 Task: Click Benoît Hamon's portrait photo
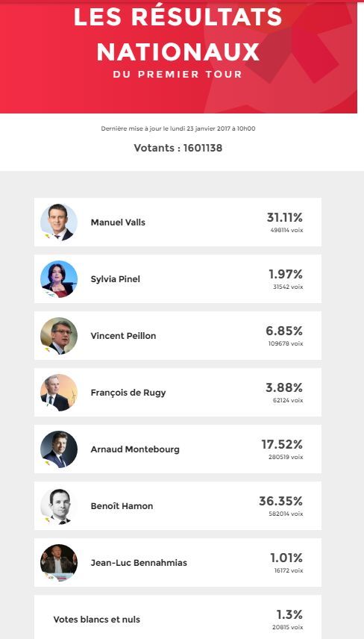[59, 505]
